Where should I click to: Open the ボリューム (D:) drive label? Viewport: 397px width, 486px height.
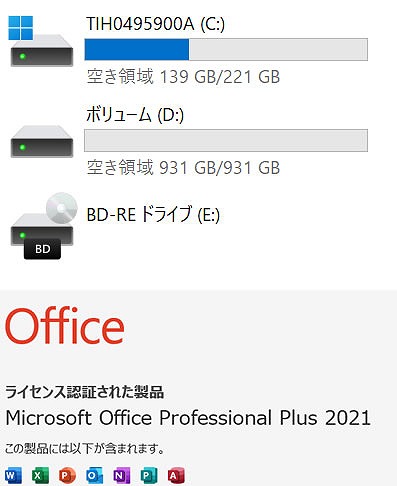(x=135, y=115)
